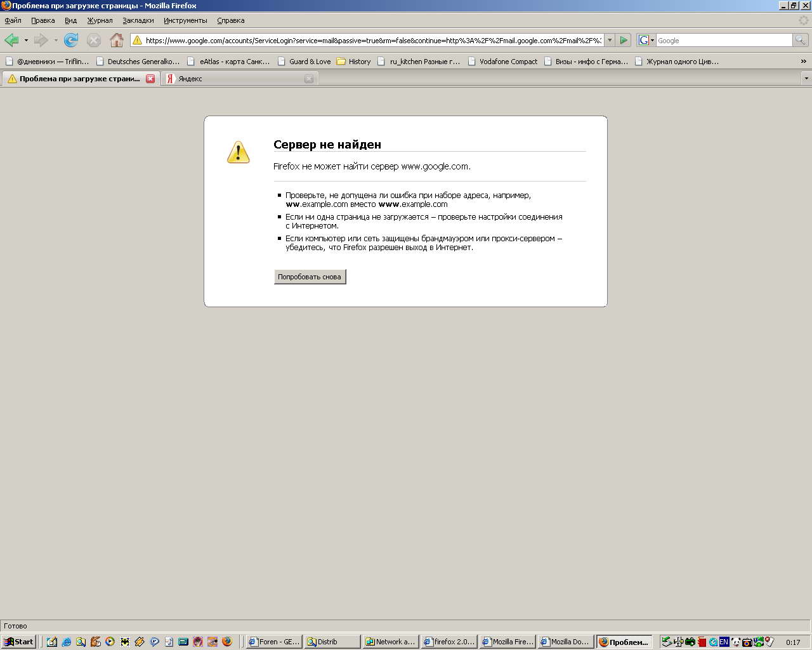Click the search magnifier icon in the search box
The image size is (812, 650).
(x=801, y=40)
